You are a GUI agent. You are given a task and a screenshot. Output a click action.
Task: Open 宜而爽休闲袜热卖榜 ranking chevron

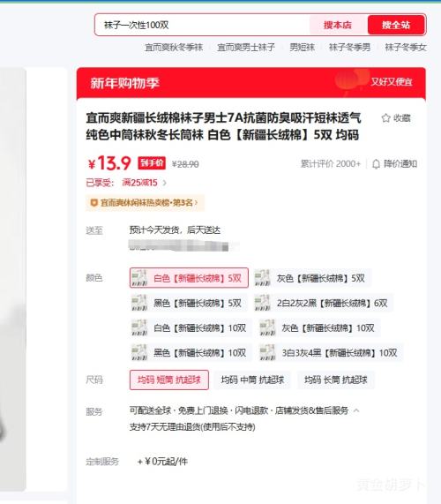click(x=196, y=203)
